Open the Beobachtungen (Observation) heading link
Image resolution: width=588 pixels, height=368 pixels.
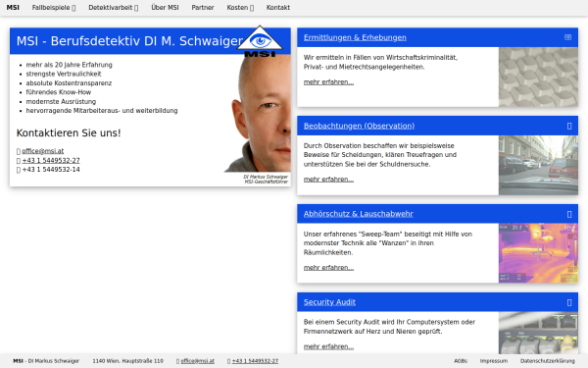359,126
